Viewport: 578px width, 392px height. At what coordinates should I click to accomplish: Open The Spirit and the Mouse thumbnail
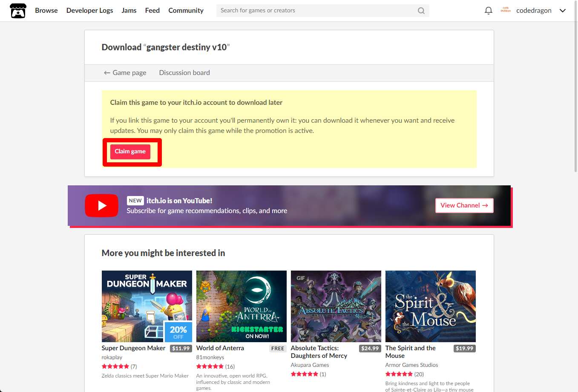pos(431,306)
